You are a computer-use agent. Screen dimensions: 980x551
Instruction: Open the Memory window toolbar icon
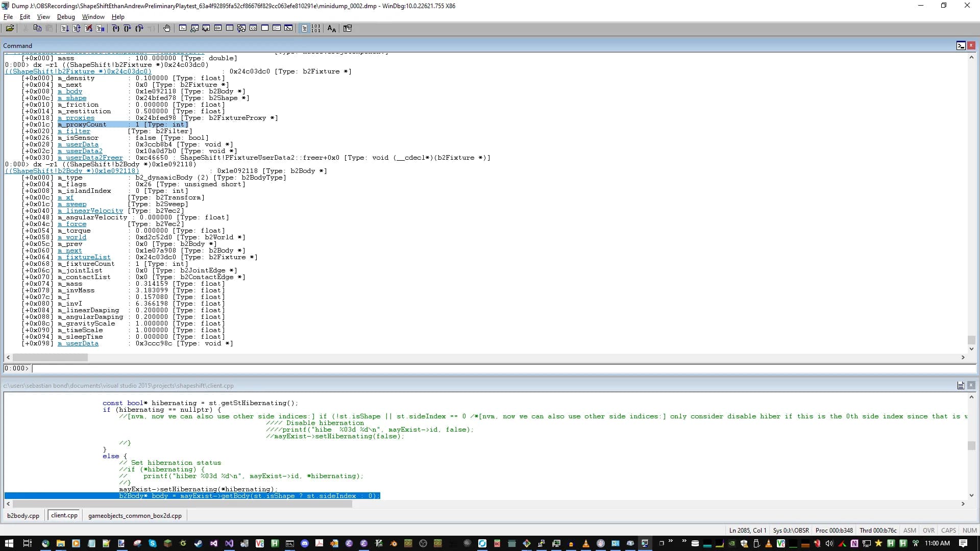click(x=230, y=29)
